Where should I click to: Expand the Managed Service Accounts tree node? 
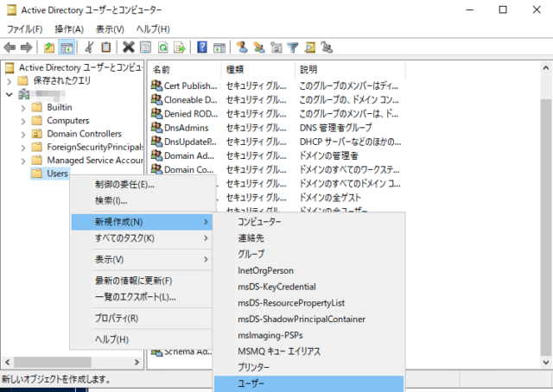pyautogui.click(x=23, y=161)
